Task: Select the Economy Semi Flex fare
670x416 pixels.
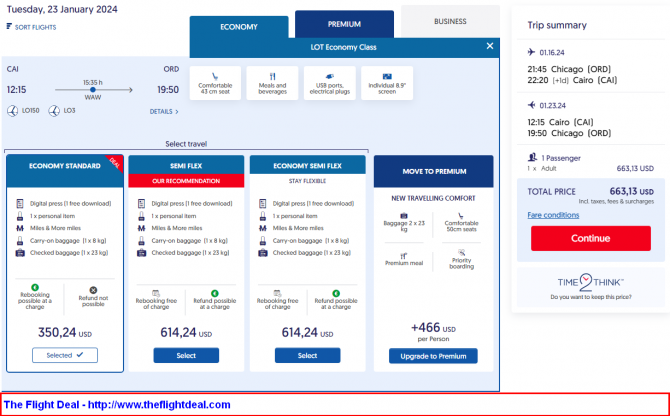Action: click(308, 355)
